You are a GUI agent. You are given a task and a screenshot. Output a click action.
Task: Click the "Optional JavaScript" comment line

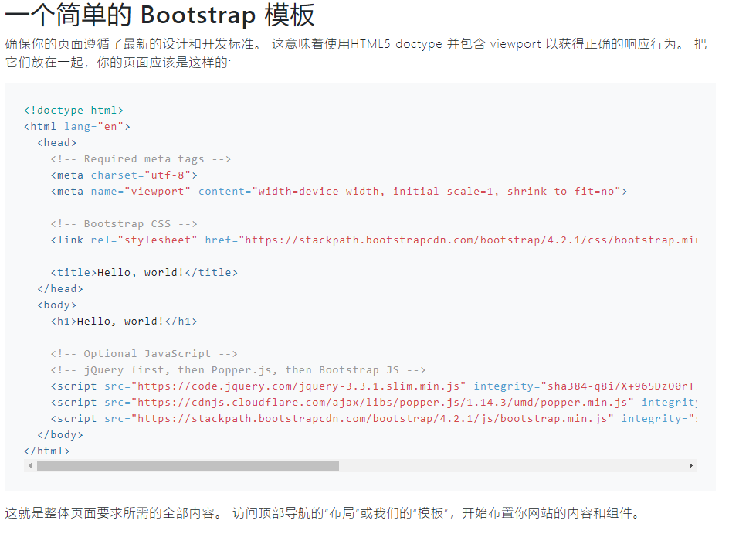pyautogui.click(x=144, y=354)
